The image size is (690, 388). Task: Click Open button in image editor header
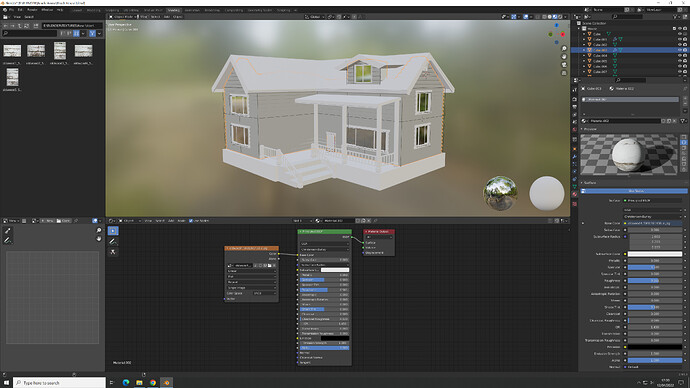tap(63, 221)
